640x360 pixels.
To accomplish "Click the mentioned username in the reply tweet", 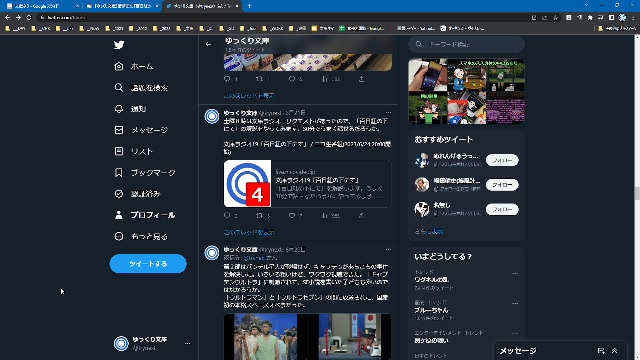I will [255, 258].
